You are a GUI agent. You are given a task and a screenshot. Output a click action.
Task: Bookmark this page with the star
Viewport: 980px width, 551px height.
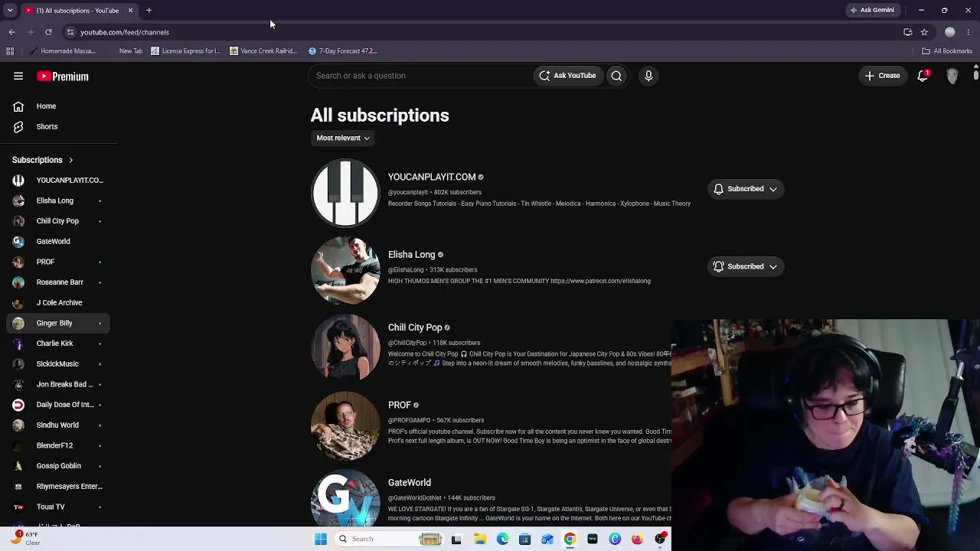pyautogui.click(x=924, y=32)
